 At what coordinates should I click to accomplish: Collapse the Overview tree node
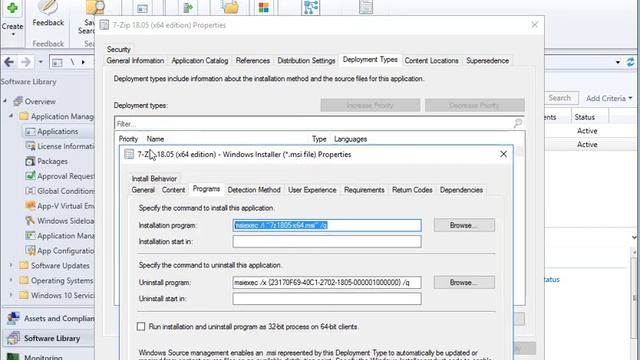(x=5, y=101)
